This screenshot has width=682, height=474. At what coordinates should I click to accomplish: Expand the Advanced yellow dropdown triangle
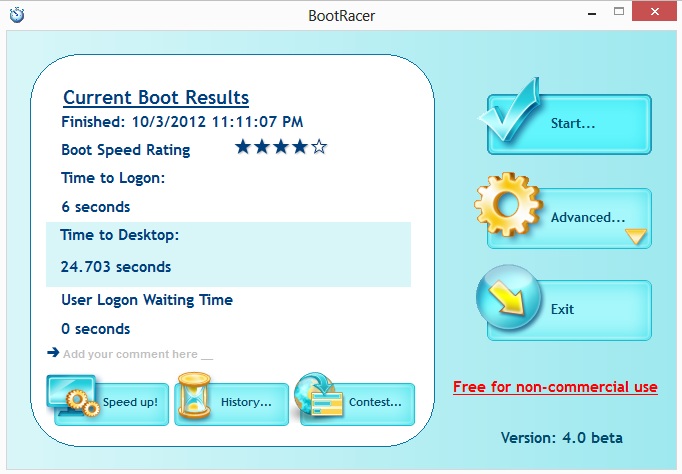636,236
